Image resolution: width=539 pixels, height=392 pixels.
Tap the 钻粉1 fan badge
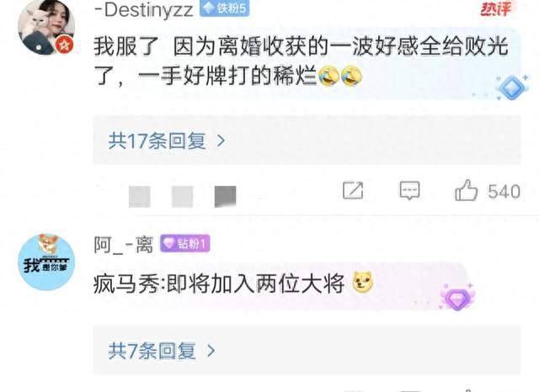185,244
